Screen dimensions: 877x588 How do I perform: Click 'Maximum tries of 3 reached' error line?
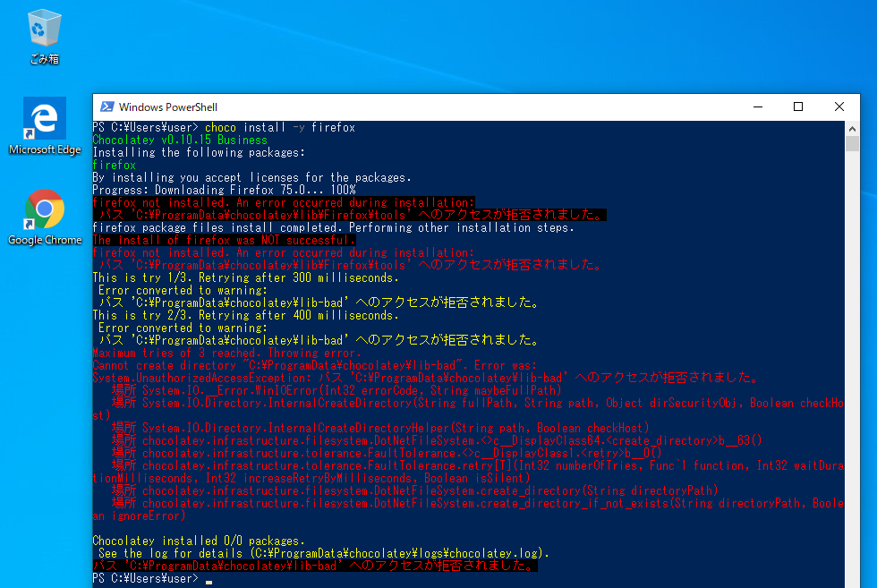click(227, 353)
